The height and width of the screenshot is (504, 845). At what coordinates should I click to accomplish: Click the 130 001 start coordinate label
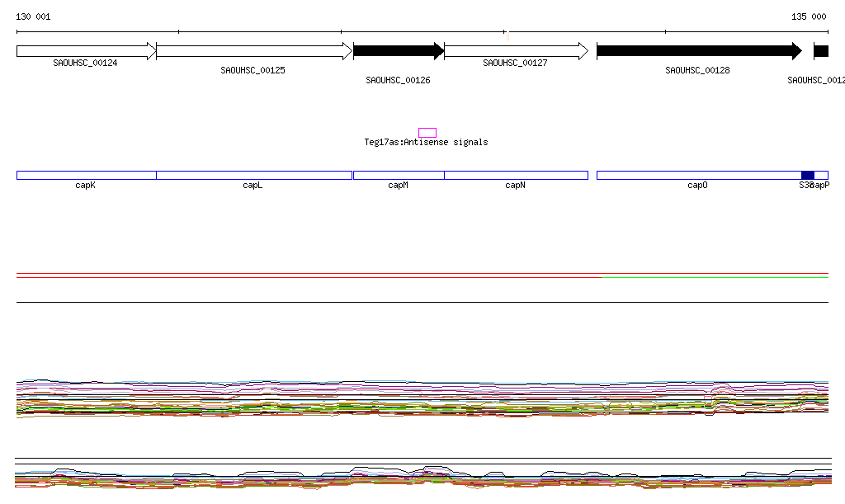click(x=33, y=16)
